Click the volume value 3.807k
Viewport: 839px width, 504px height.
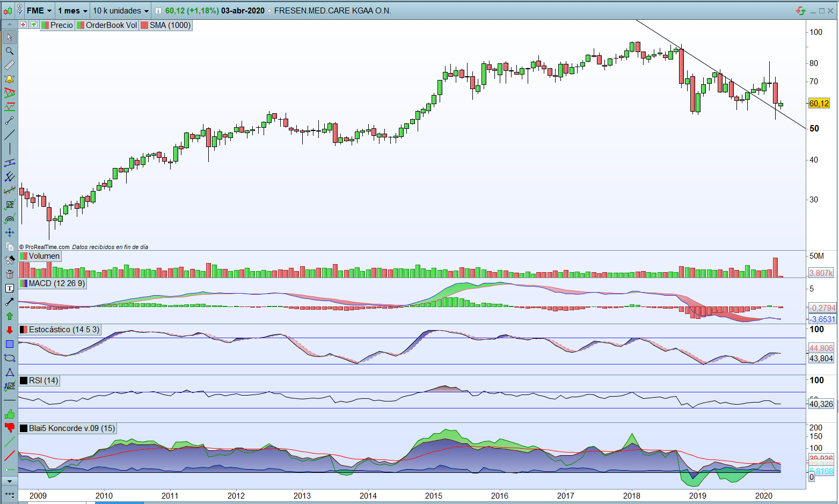821,273
